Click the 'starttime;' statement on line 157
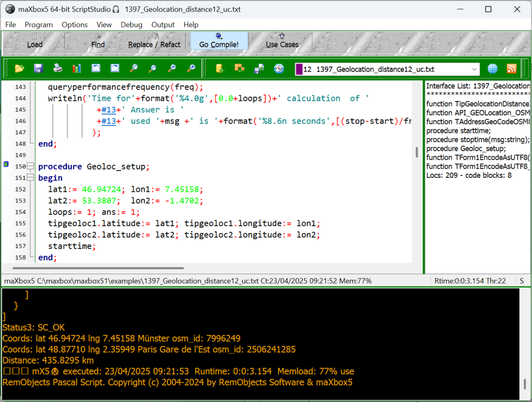 (72, 246)
